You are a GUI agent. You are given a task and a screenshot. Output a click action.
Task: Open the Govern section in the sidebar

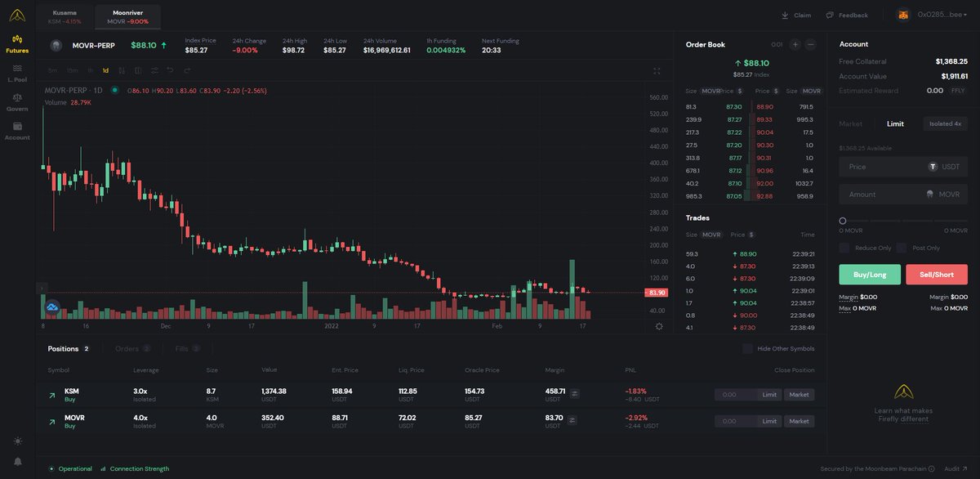coord(16,102)
